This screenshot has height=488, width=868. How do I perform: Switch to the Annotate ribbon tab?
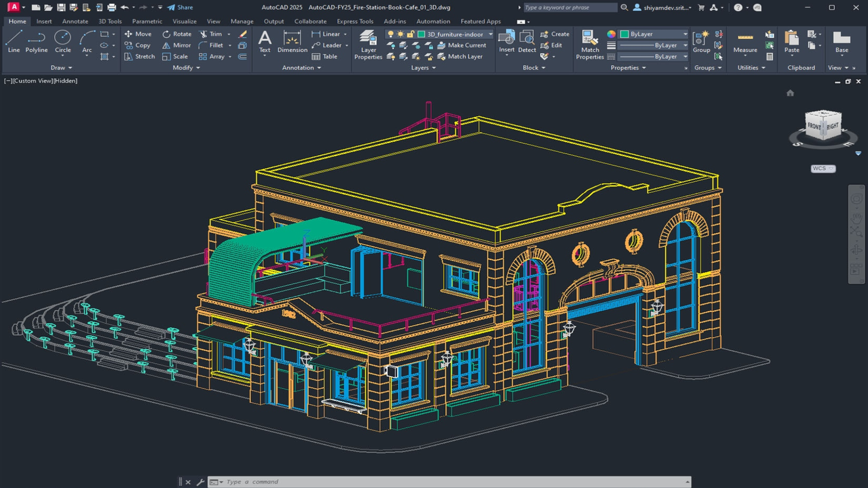point(75,22)
